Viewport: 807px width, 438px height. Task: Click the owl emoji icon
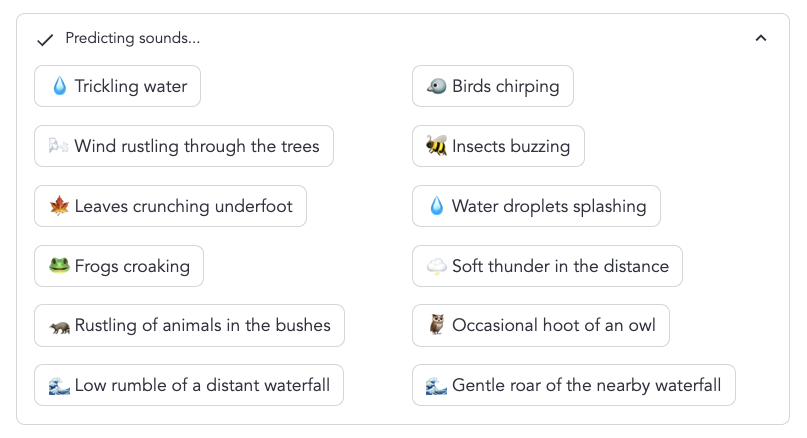437,326
